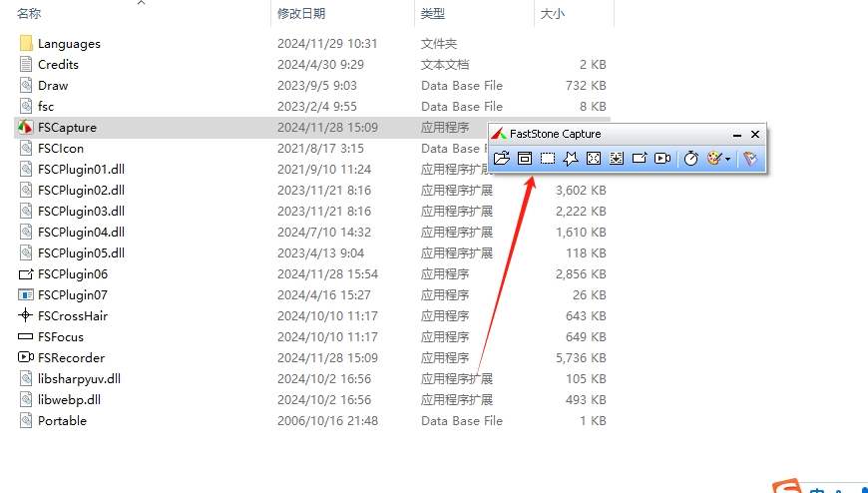Select the rectangular region capture tool
The height and width of the screenshot is (493, 868).
pos(548,159)
